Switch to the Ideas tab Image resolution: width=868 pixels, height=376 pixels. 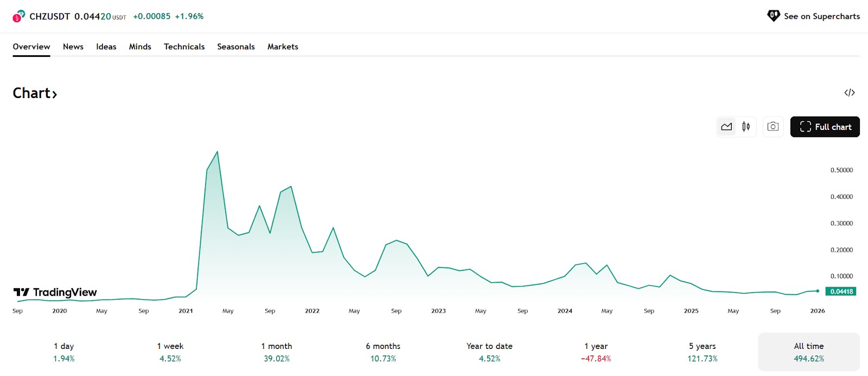click(106, 47)
